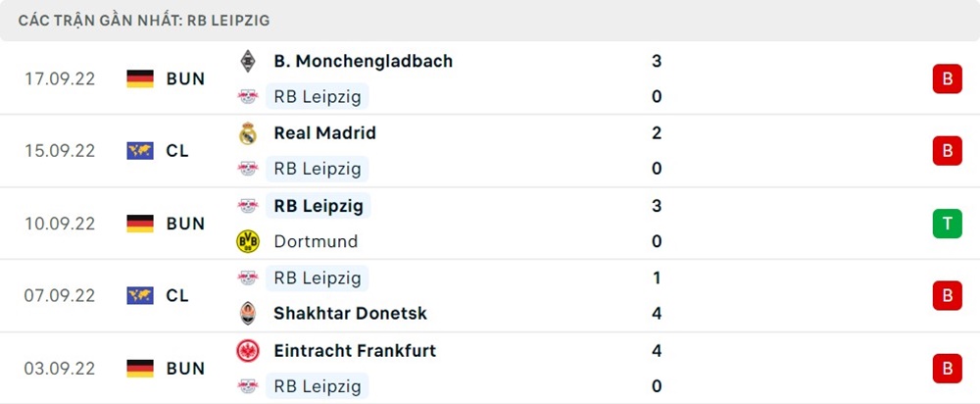
Task: Click the B. Monchengladbach club crest icon
Action: pos(247,61)
